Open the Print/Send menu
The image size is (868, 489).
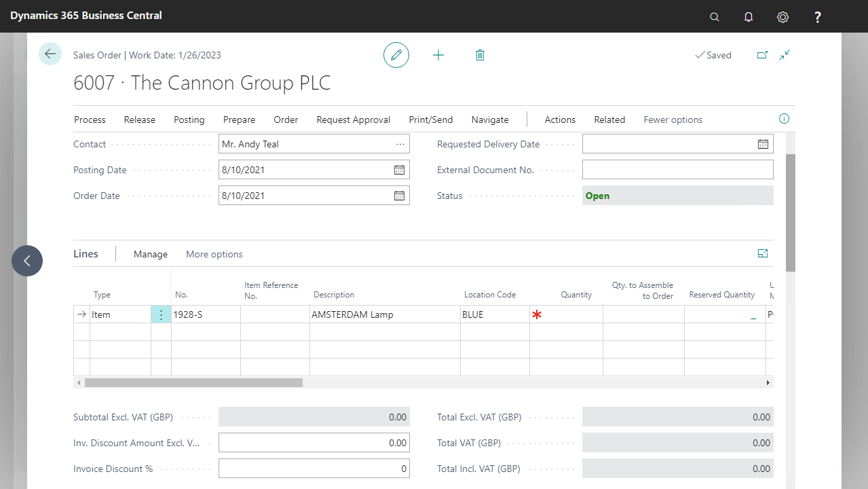tap(431, 120)
